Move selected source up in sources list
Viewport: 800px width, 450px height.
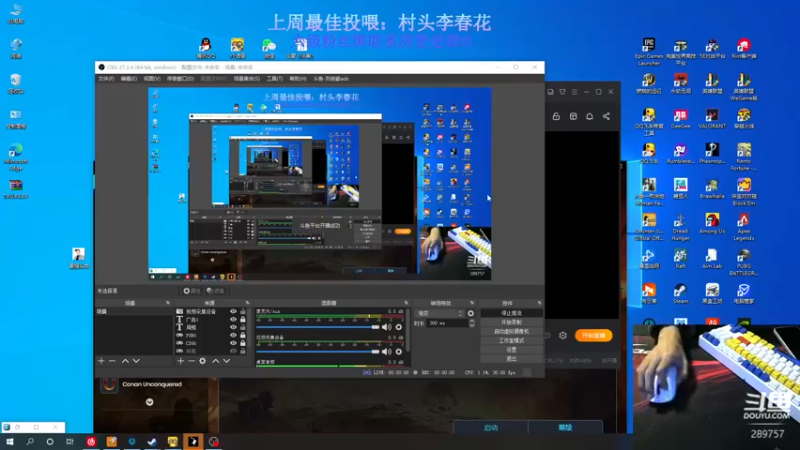pyautogui.click(x=215, y=361)
